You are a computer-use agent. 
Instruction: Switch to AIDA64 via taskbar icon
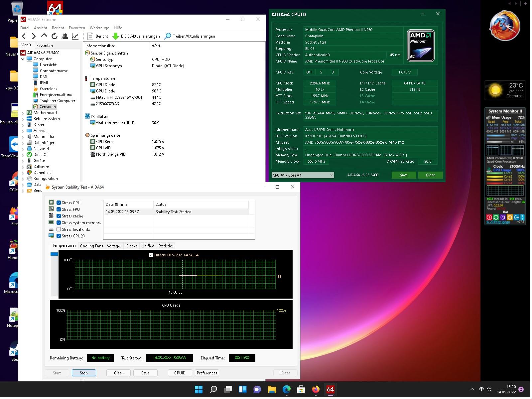pos(331,389)
